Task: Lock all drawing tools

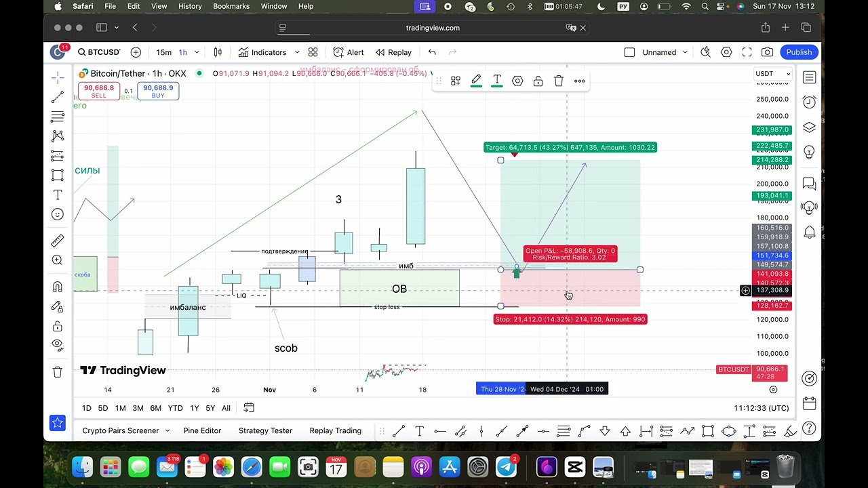Action: [x=58, y=326]
